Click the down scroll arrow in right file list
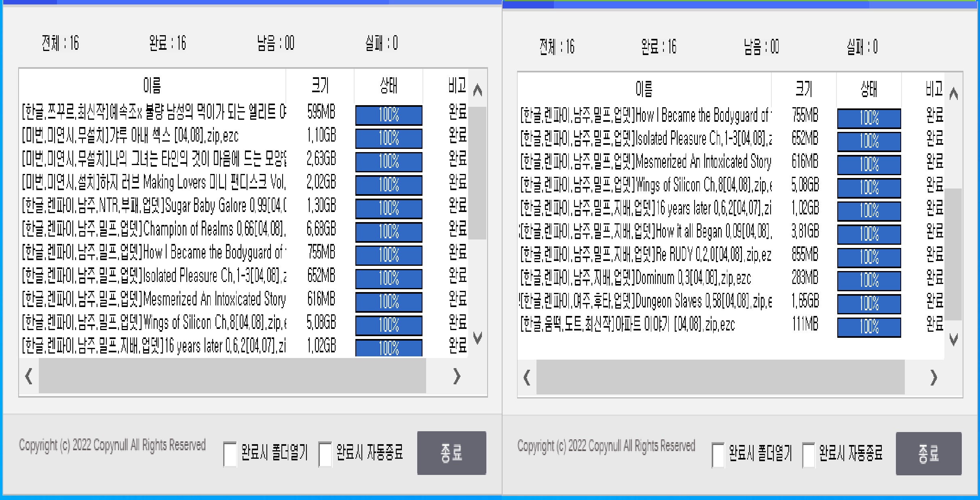Screen dimensions: 980x500 tap(954, 340)
